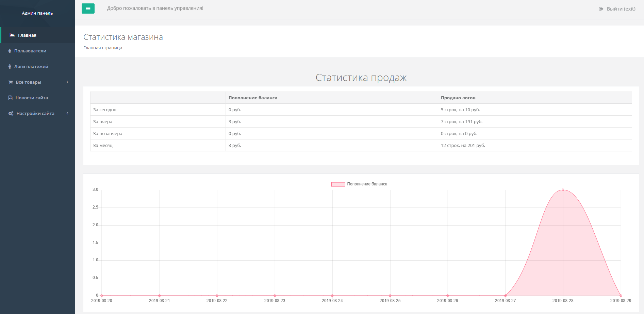Click the Пользователи sidebar entry
The height and width of the screenshot is (314, 644).
tap(30, 51)
